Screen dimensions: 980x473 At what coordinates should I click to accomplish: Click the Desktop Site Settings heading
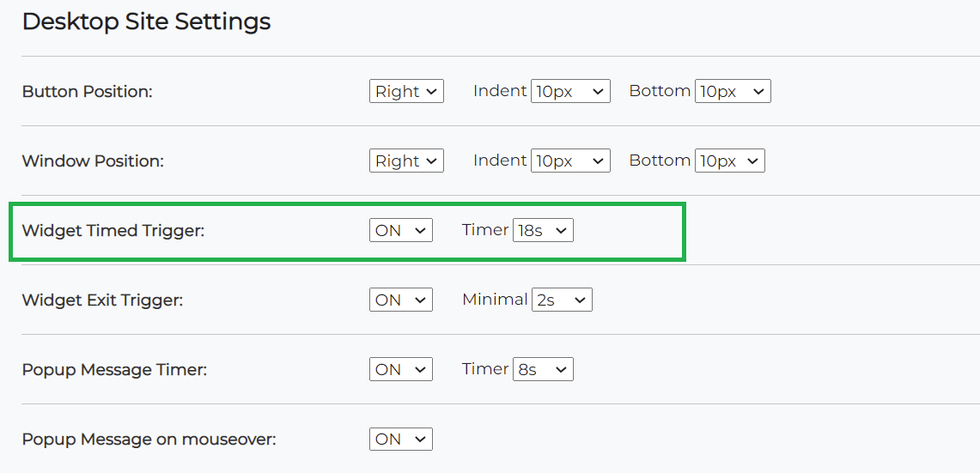click(x=146, y=21)
